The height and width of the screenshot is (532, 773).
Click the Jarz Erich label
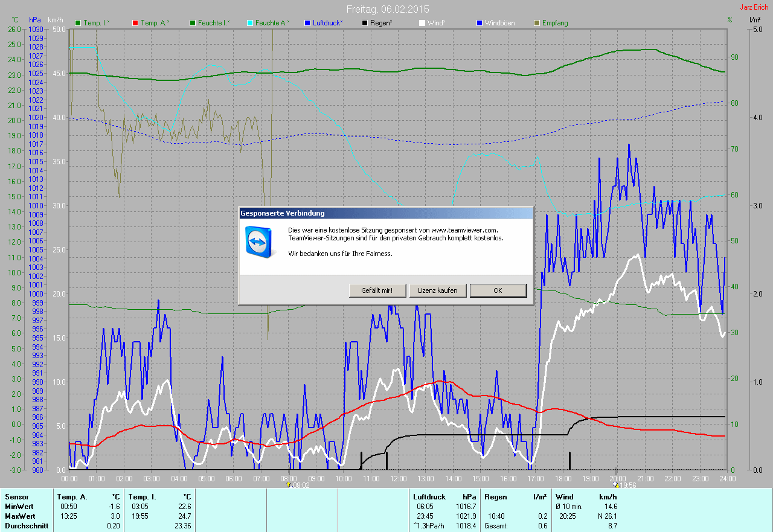coord(754,7)
